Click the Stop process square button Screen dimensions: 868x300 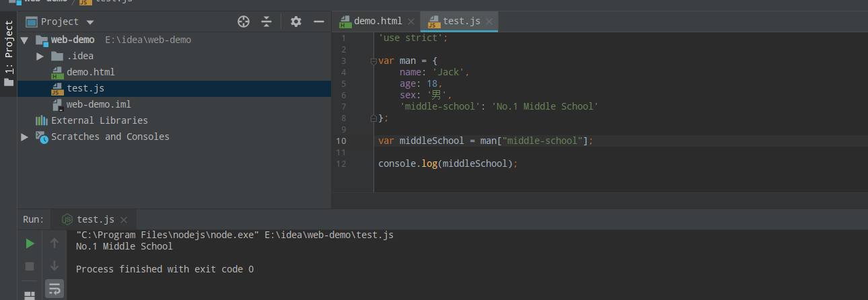[30, 266]
